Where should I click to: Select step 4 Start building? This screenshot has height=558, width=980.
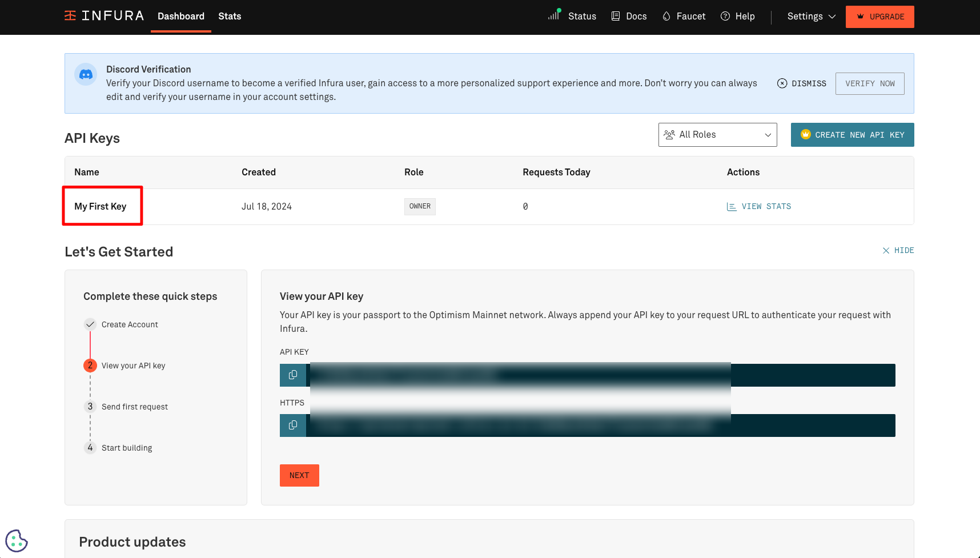(118, 448)
